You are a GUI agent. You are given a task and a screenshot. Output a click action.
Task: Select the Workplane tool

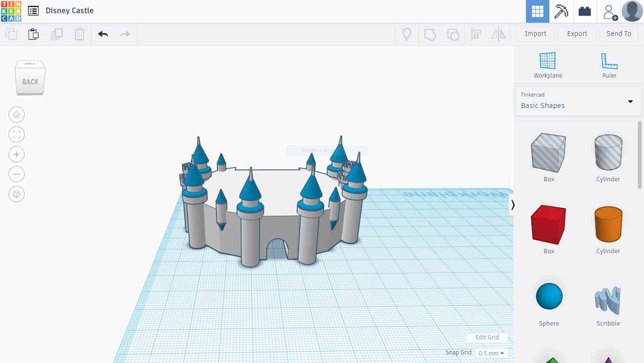[x=548, y=65]
